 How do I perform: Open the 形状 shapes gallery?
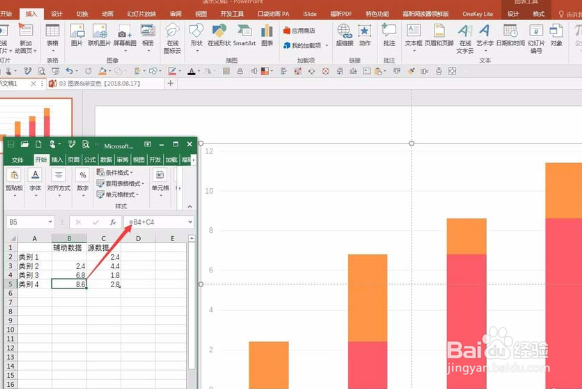[196, 31]
